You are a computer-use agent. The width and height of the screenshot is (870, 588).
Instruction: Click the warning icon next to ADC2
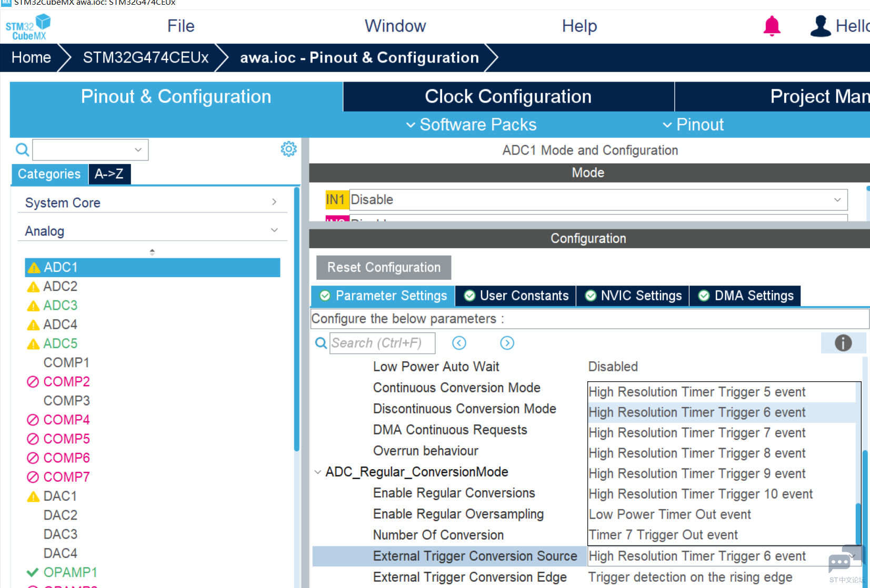pos(33,287)
